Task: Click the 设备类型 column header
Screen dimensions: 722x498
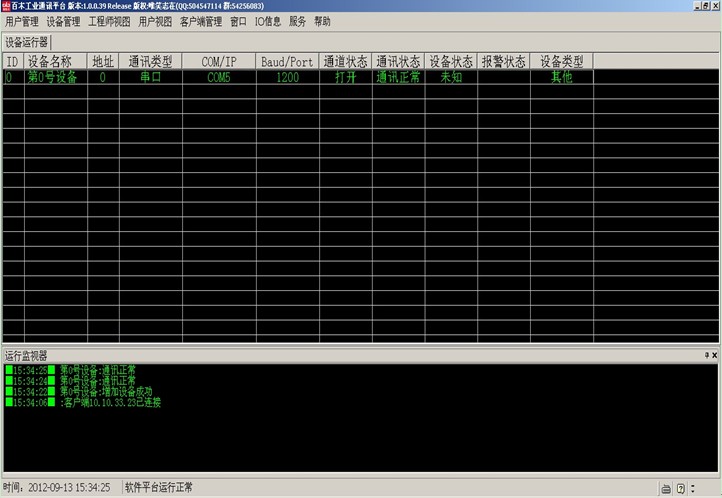Action: 562,61
